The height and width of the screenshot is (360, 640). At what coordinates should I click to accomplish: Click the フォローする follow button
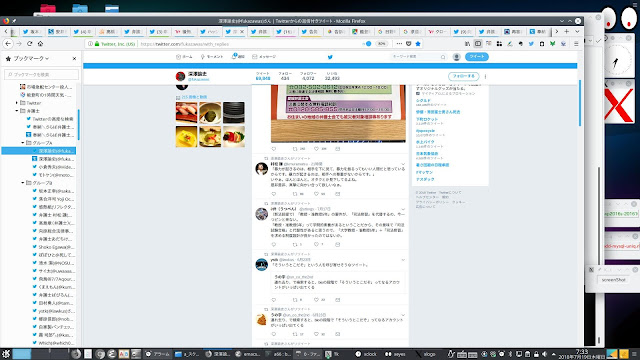[x=464, y=76]
